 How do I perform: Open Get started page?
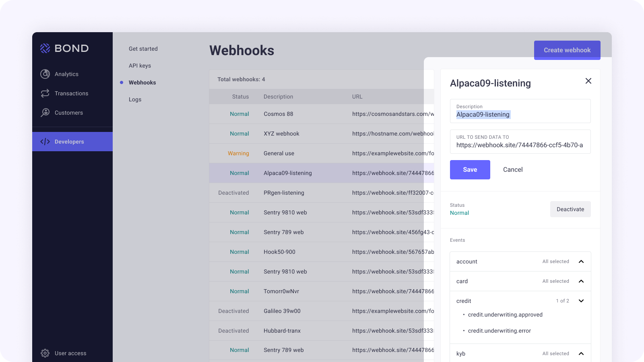pos(143,49)
